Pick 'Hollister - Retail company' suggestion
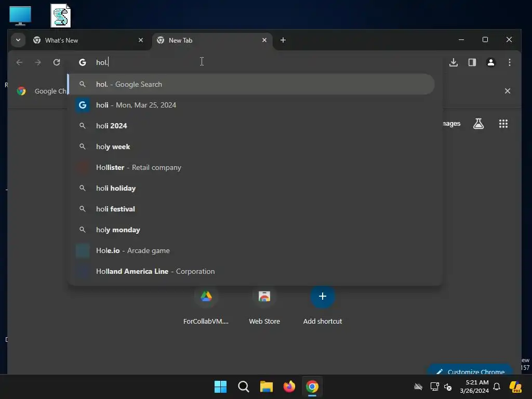 [x=251, y=168]
